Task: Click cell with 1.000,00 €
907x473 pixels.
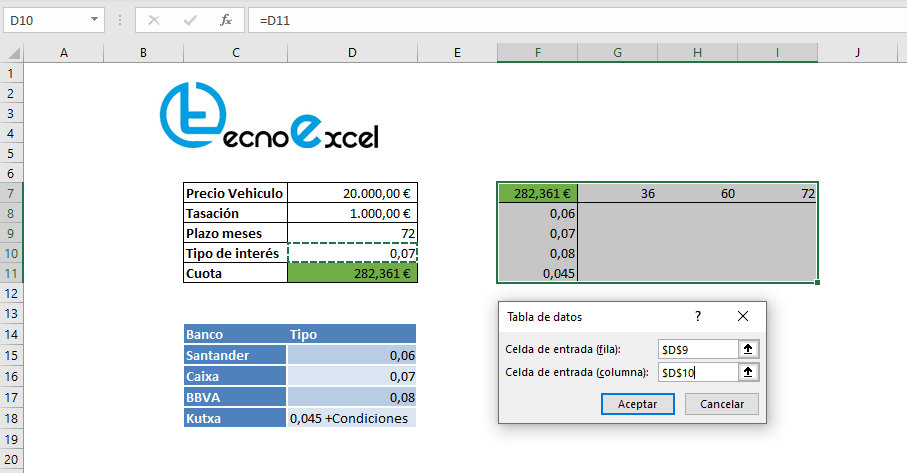Action: coord(352,213)
